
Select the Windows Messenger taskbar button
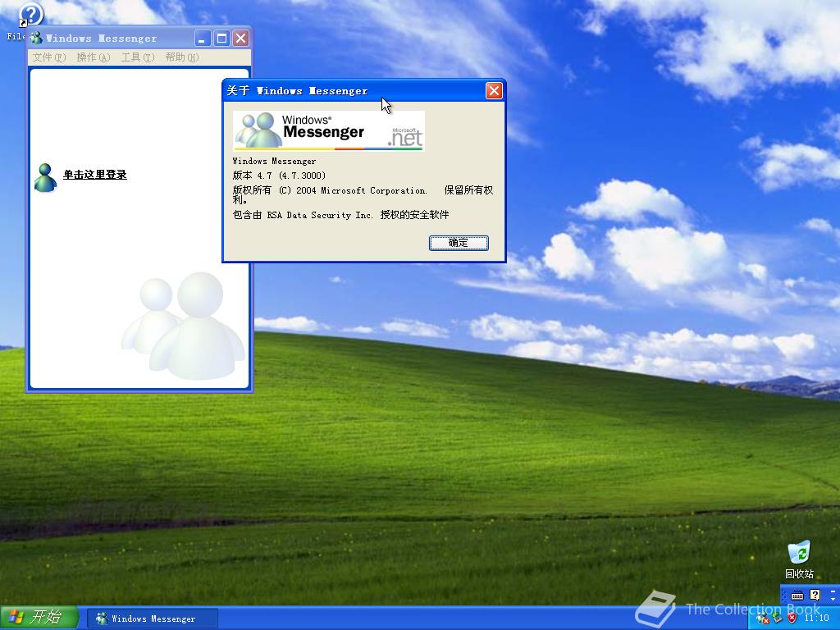coord(153,619)
